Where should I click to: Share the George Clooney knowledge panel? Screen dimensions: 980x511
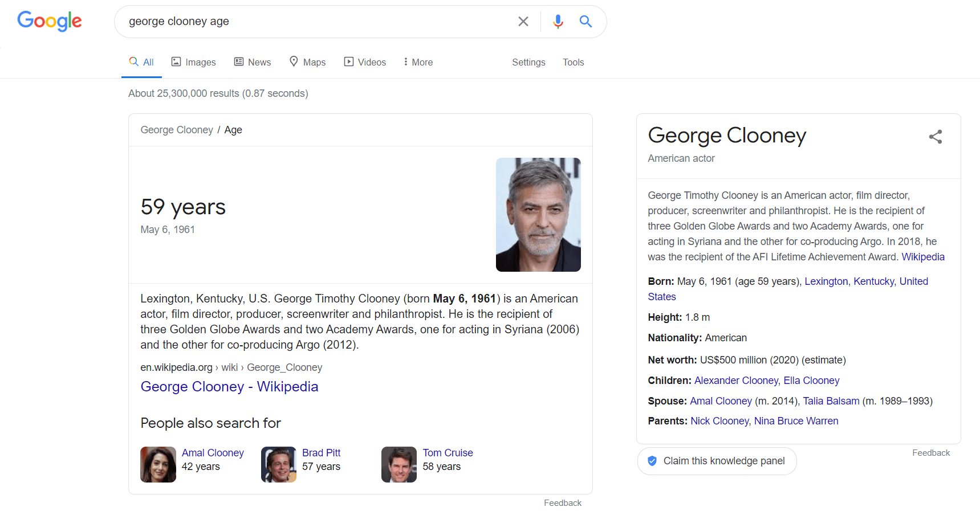coord(936,137)
